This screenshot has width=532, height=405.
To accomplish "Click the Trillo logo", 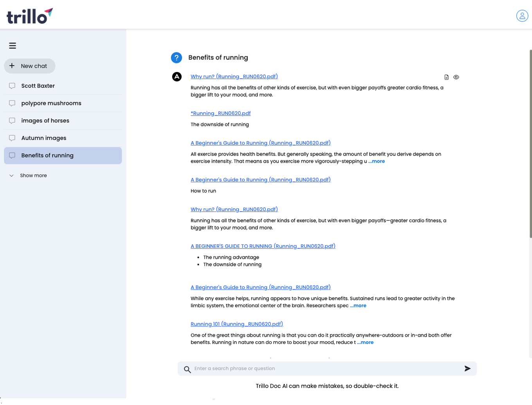I will tap(30, 16).
